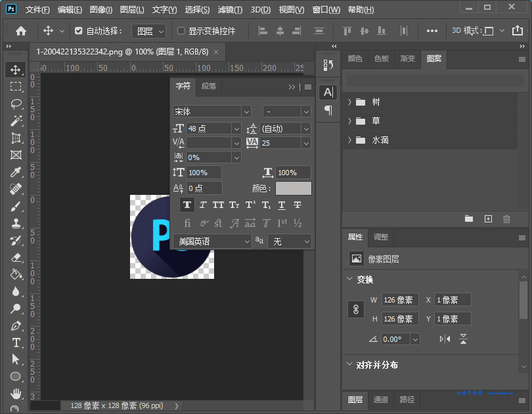Open the anti-aliasing 无 dropdown
This screenshot has width=532, height=414.
[x=290, y=241]
